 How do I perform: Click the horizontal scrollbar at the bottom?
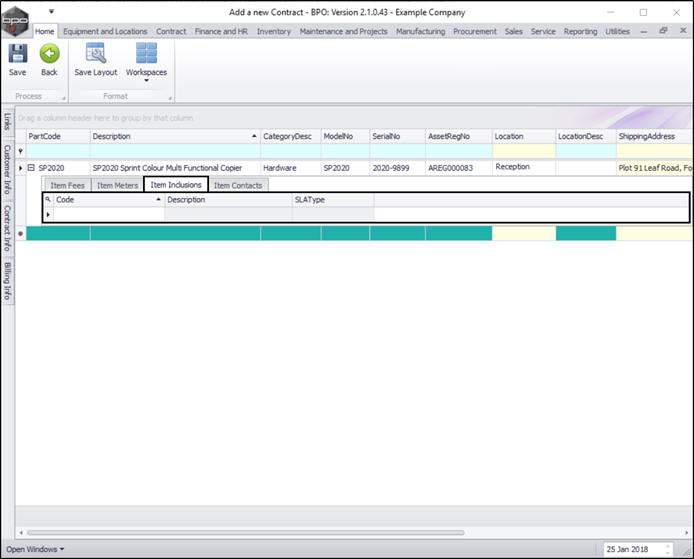click(x=246, y=532)
